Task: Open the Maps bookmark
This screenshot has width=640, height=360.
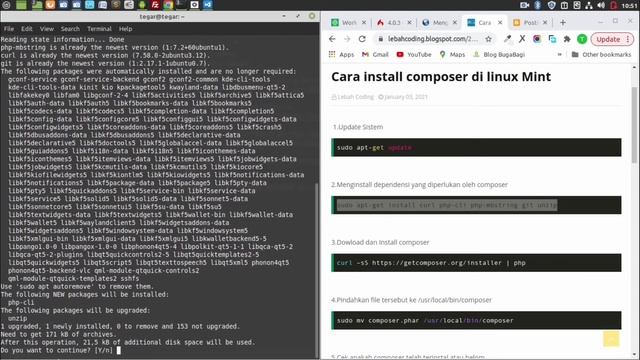Action: pos(452,54)
